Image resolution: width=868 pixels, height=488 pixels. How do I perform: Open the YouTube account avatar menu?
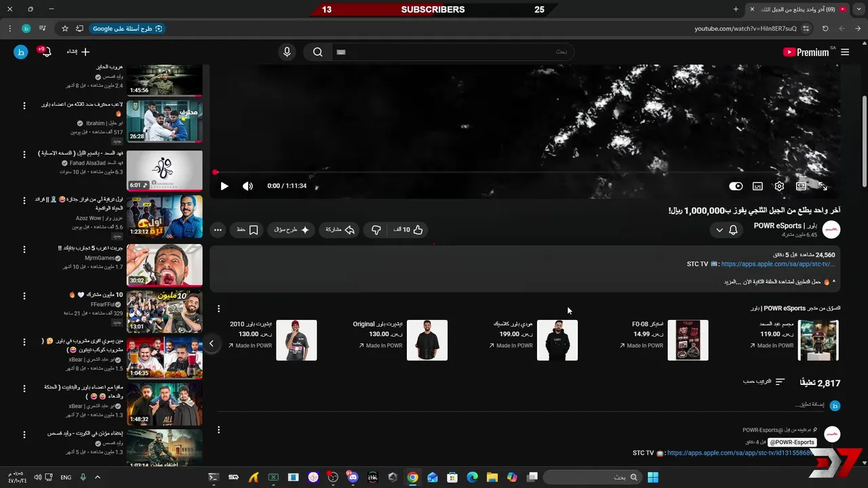[21, 52]
